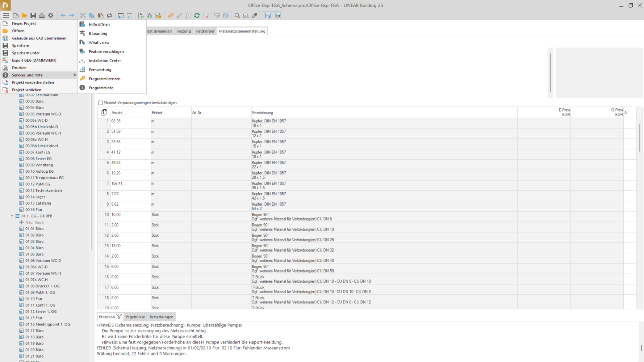The width and height of the screenshot is (644, 362).
Task: Choose Export GEG (DÄMMWERK)
Action: click(39, 60)
